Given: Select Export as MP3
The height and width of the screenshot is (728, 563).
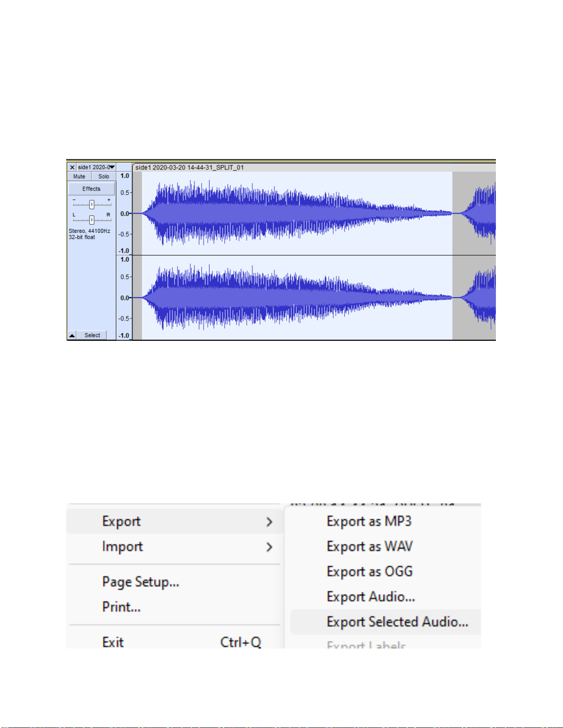Looking at the screenshot, I should pyautogui.click(x=369, y=521).
